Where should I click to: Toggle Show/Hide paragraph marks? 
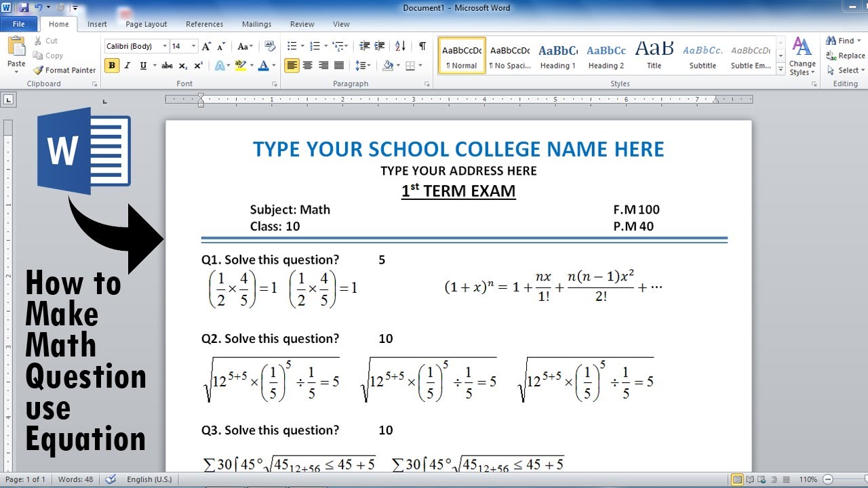[x=422, y=46]
